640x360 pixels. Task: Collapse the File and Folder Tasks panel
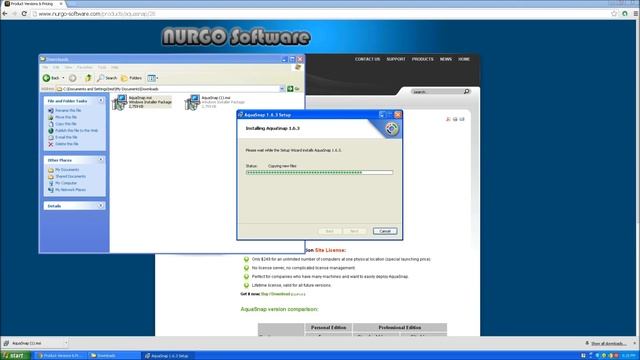tap(100, 100)
